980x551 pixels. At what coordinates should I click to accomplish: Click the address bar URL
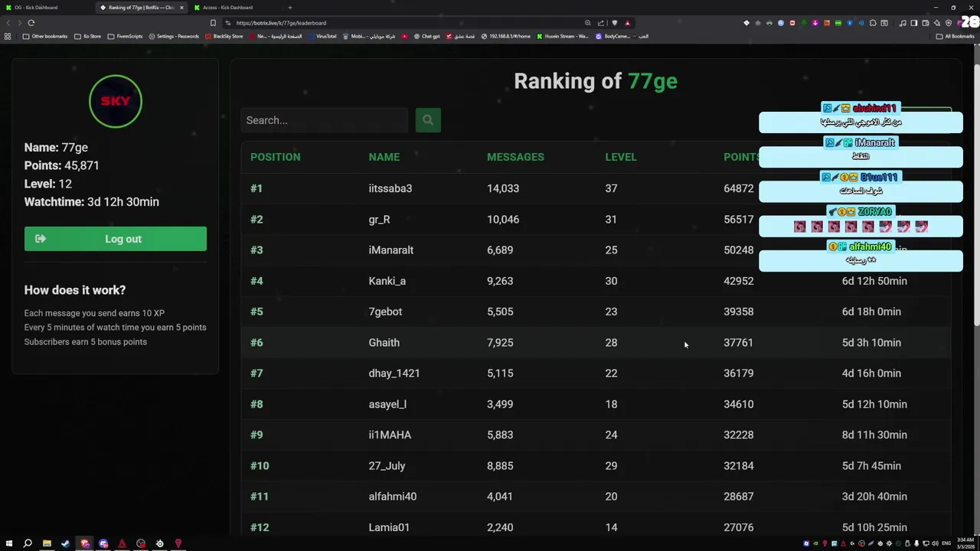[x=281, y=23]
